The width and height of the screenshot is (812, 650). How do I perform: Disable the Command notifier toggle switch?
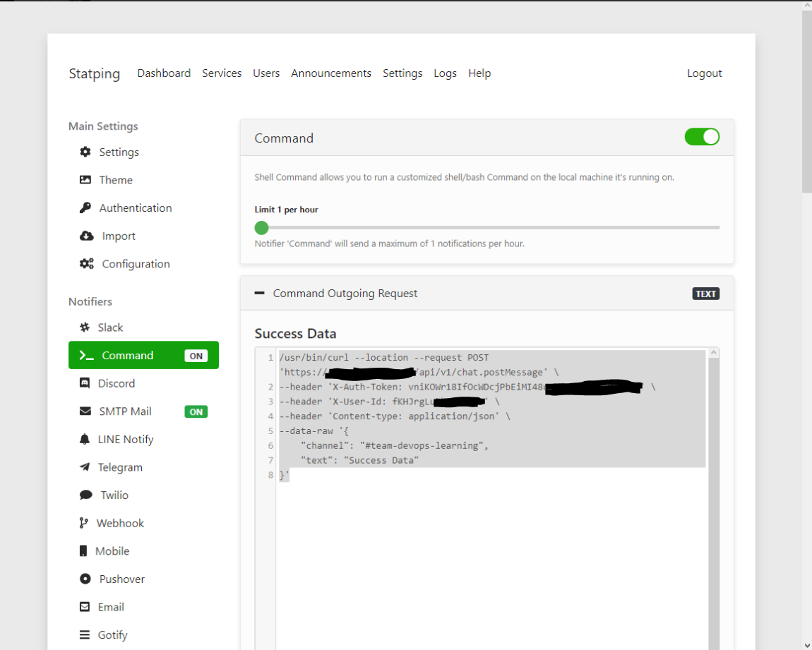tap(702, 137)
